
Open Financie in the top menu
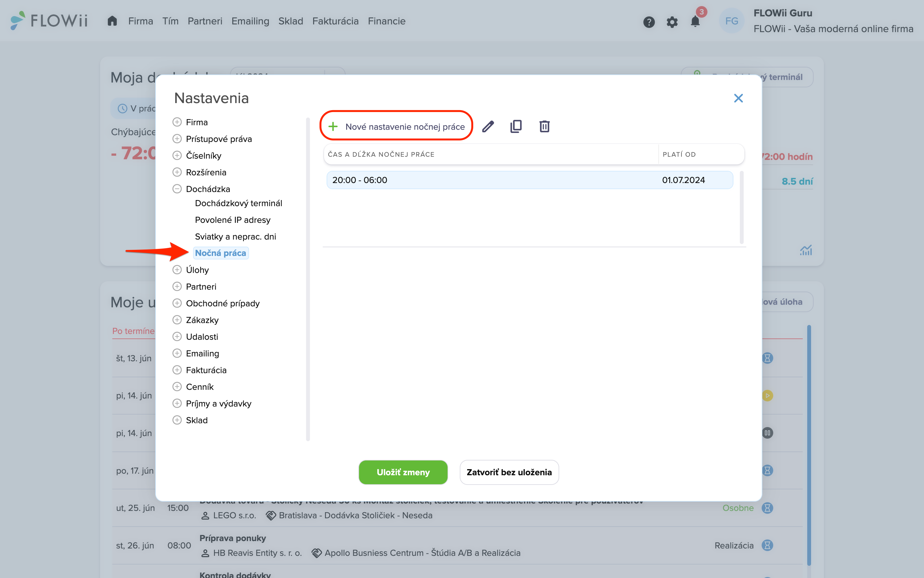point(386,21)
